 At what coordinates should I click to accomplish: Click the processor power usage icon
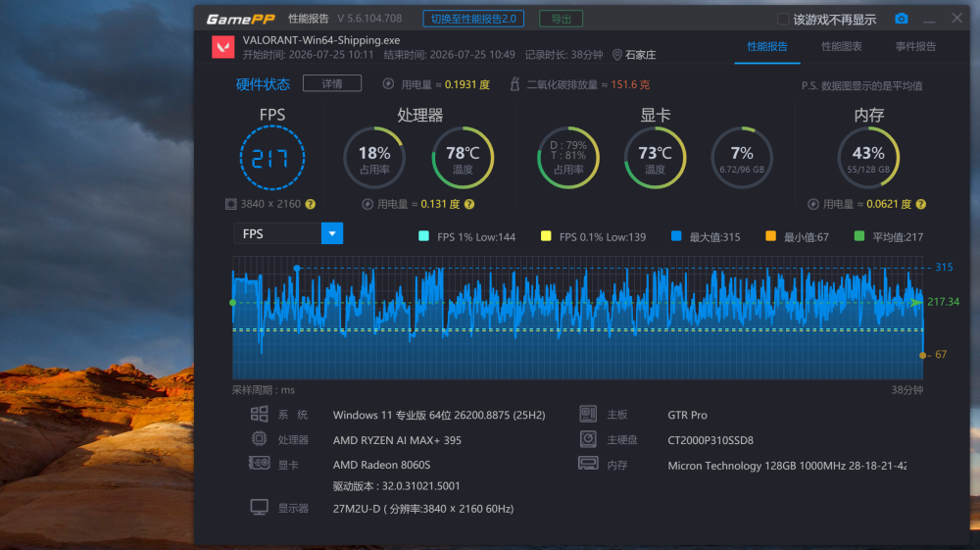[367, 204]
